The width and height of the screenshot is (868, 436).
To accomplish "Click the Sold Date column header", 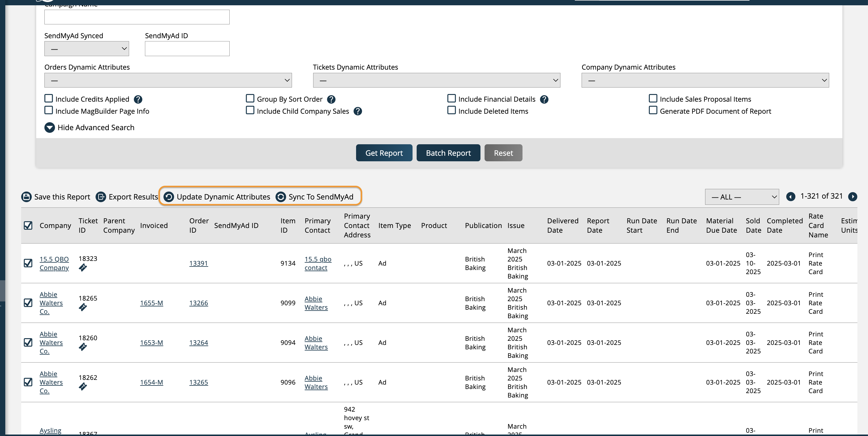I will [754, 226].
